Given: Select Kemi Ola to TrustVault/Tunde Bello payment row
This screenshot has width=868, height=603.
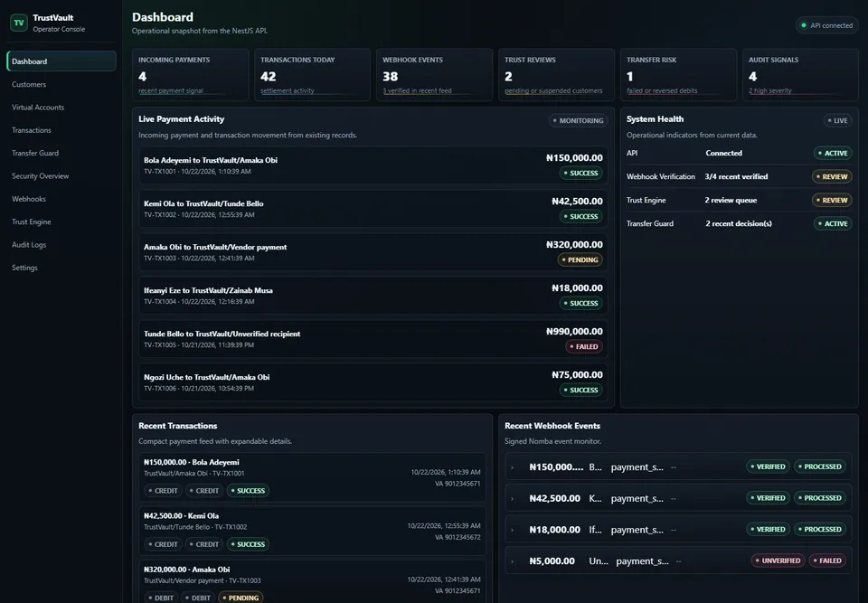Looking at the screenshot, I should pos(373,209).
